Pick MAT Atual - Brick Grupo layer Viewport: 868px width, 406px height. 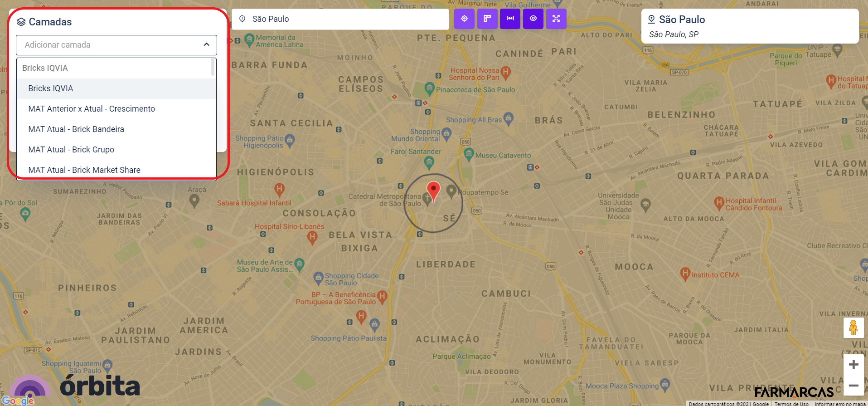click(x=71, y=150)
